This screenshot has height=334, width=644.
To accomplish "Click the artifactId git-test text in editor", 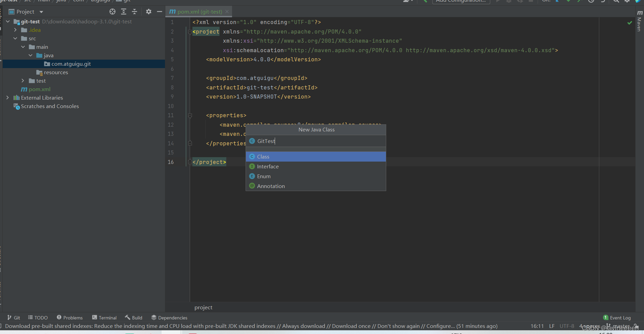I will pos(260,87).
